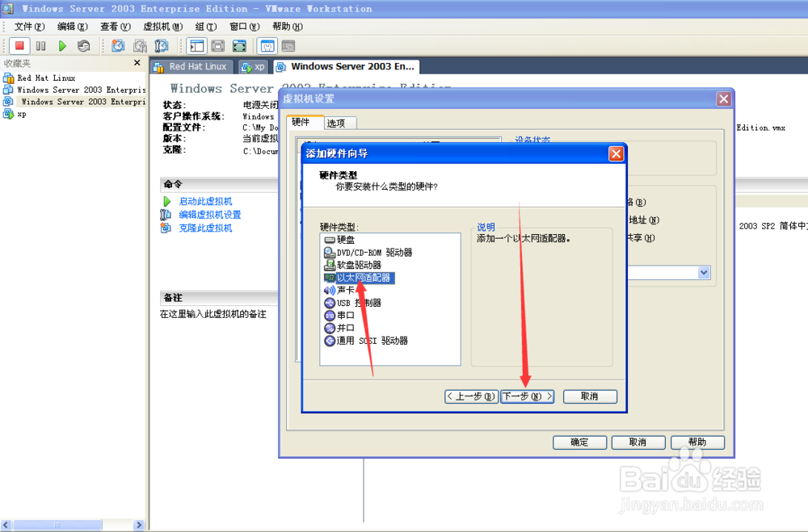Click 取消 in the add hardware wizard
The image size is (808, 532).
click(590, 396)
